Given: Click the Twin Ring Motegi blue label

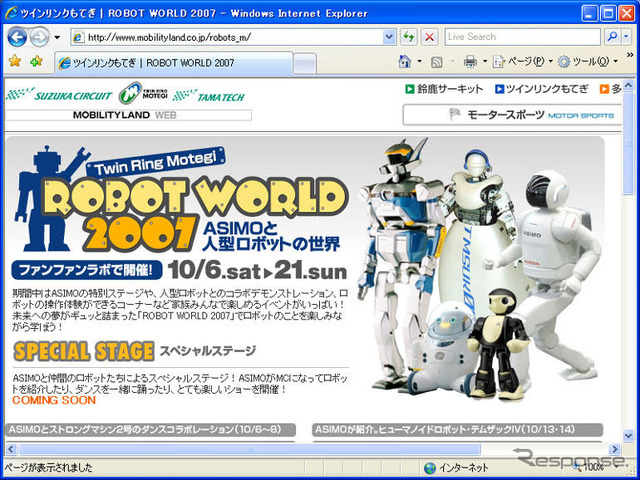Looking at the screenshot, I should point(156,162).
